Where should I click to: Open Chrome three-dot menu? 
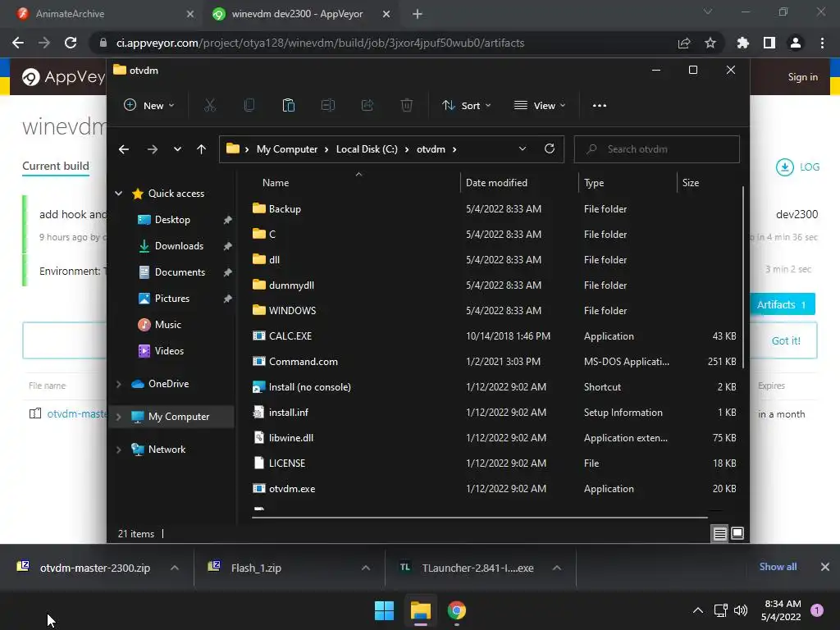pyautogui.click(x=822, y=43)
